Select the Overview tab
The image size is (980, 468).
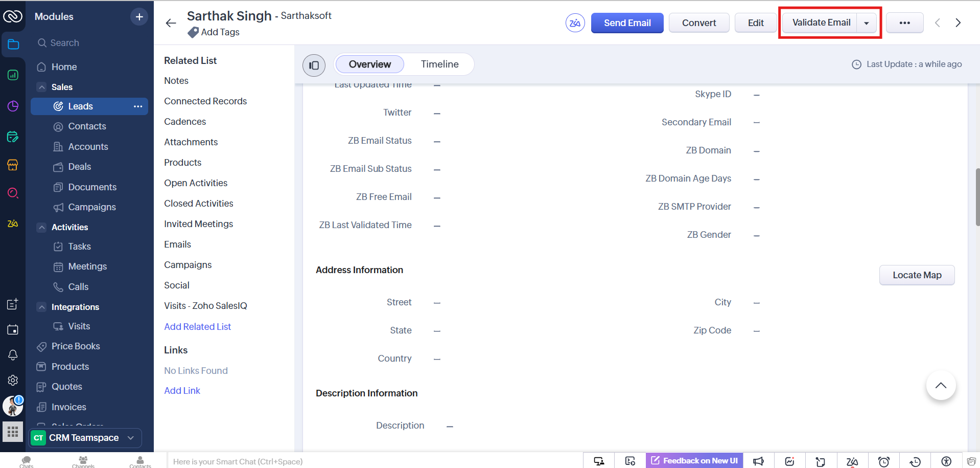(369, 64)
